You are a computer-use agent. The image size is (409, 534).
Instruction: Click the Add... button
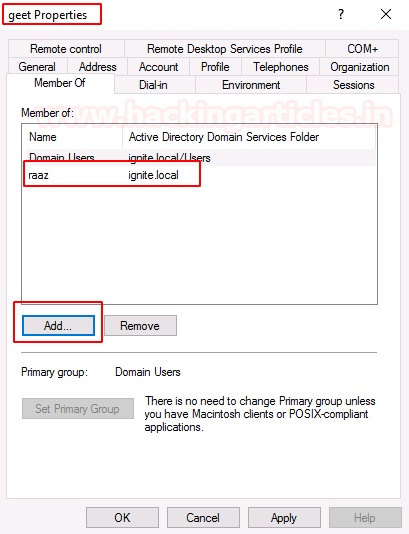tap(58, 326)
